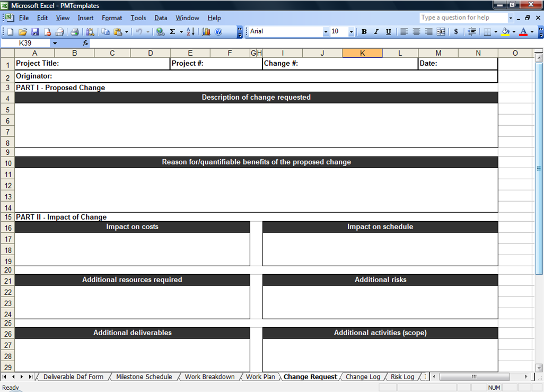The height and width of the screenshot is (392, 544).
Task: Open Excel Help with the question mark icon
Action: pyautogui.click(x=218, y=32)
